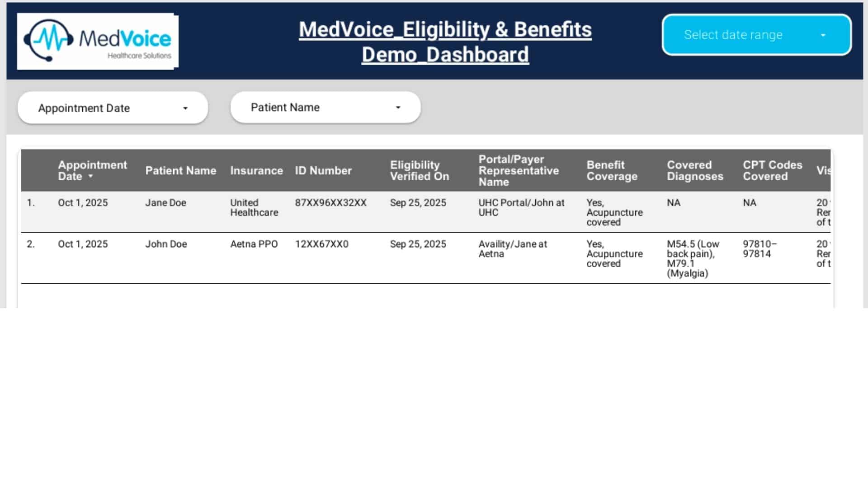Click the CPT Codes Covered header
This screenshot has height=488, width=868.
point(772,170)
